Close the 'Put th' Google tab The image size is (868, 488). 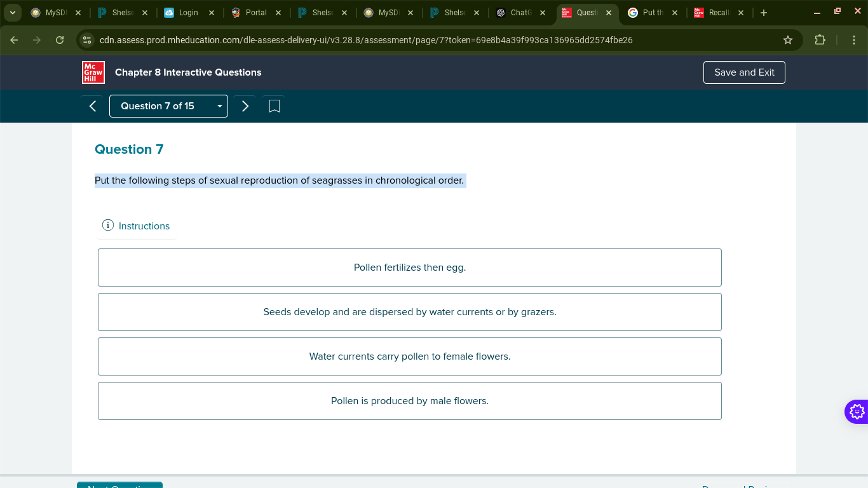(x=674, y=13)
